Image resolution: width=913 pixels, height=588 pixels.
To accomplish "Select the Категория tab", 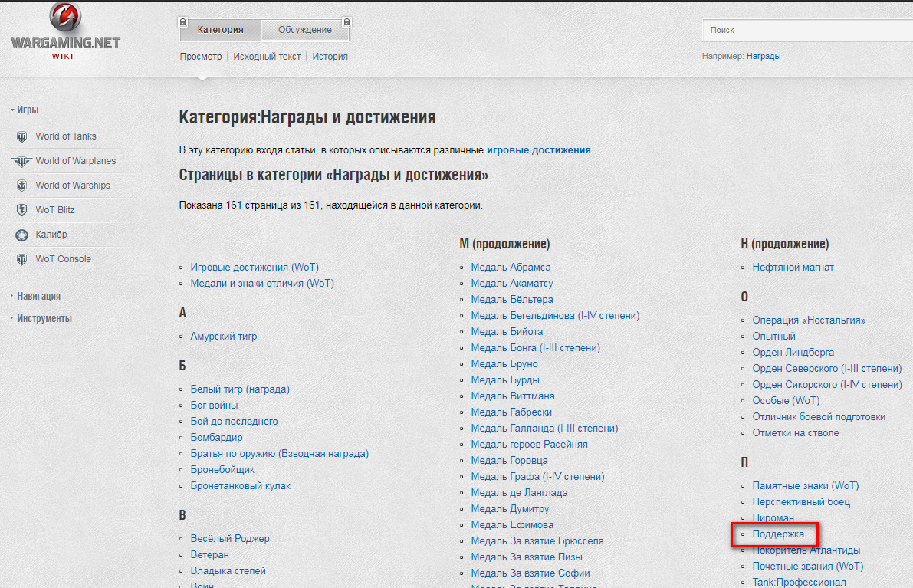I will pos(220,30).
